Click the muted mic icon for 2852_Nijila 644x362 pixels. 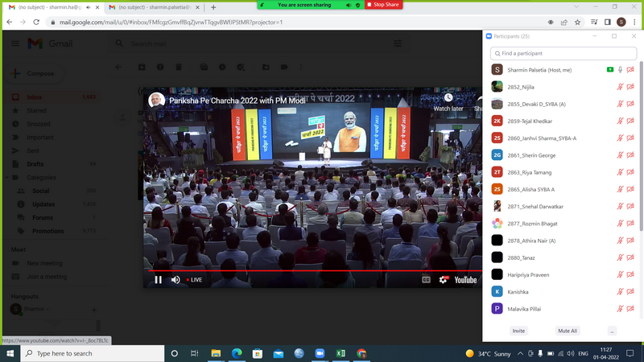620,87
